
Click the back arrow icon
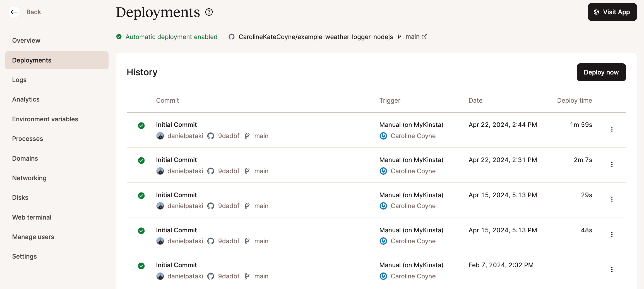click(14, 12)
